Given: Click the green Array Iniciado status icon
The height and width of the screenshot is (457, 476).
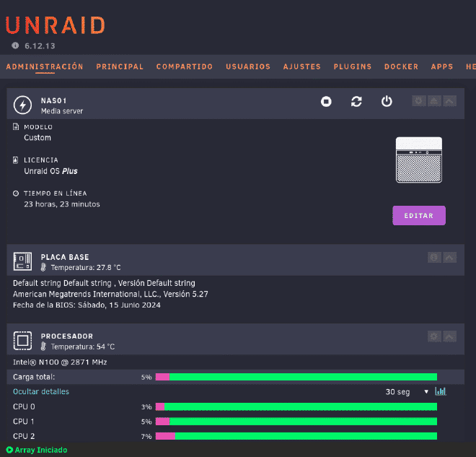Looking at the screenshot, I should 9,450.
